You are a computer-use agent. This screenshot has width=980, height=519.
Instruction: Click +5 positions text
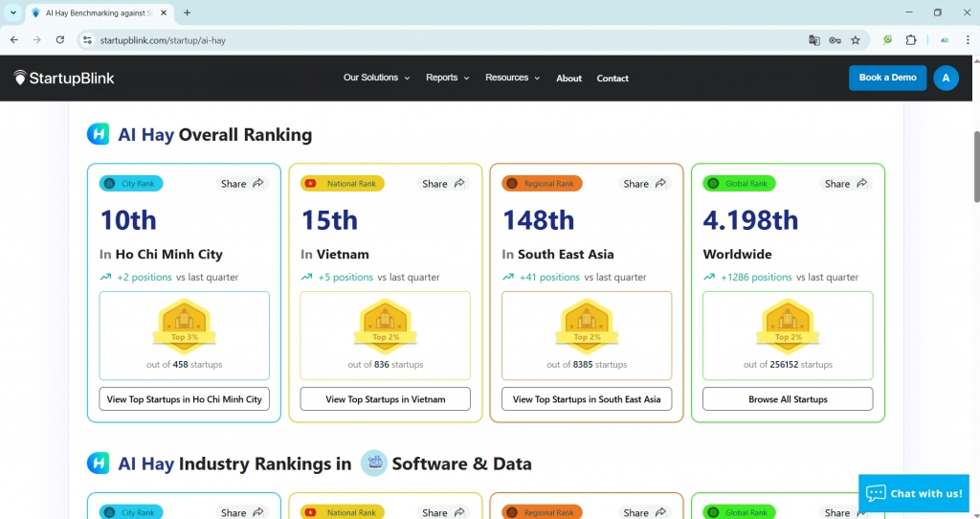click(345, 277)
